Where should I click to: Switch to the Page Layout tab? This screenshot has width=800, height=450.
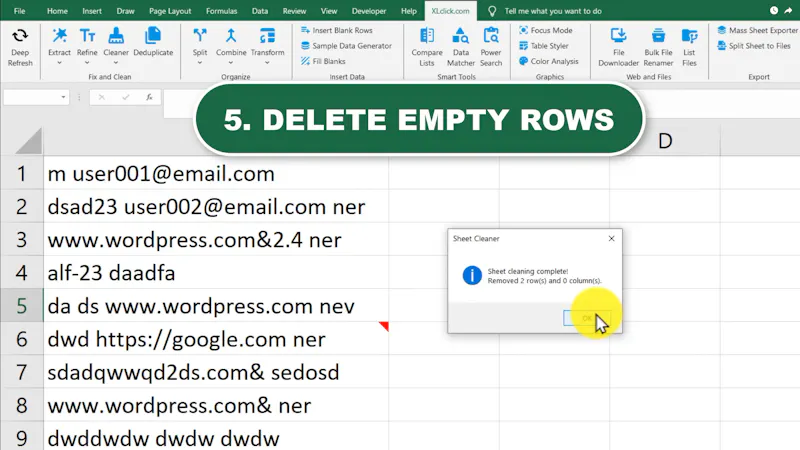point(170,11)
